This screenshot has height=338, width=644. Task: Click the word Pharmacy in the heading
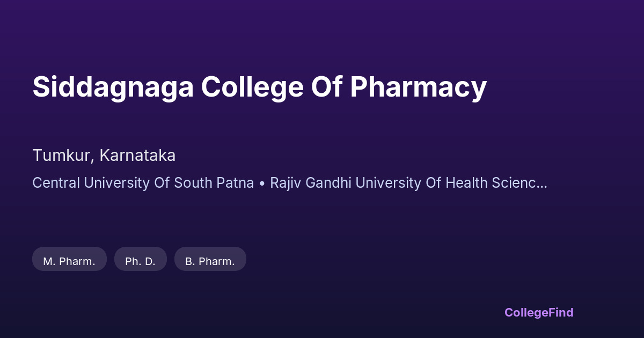pos(419,86)
